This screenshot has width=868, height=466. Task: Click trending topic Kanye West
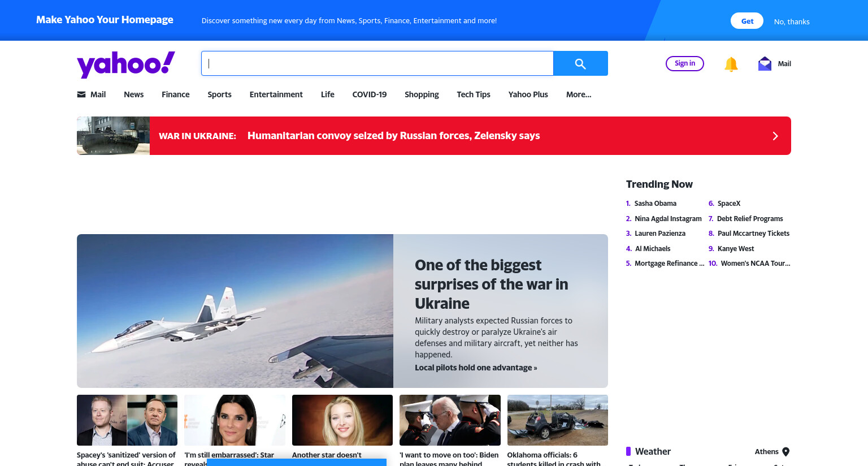pos(736,249)
